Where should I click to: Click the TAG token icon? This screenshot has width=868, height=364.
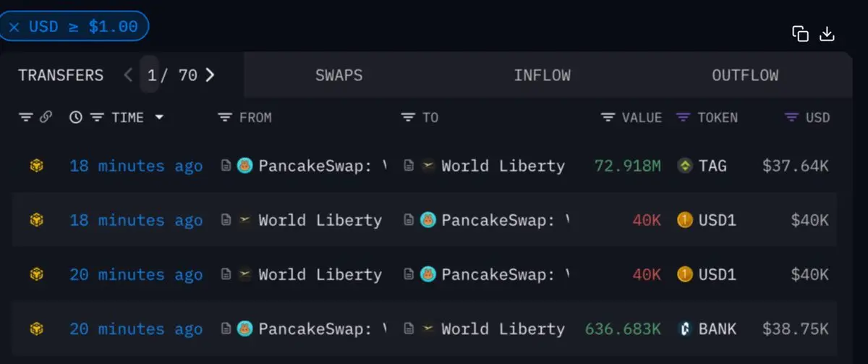684,166
